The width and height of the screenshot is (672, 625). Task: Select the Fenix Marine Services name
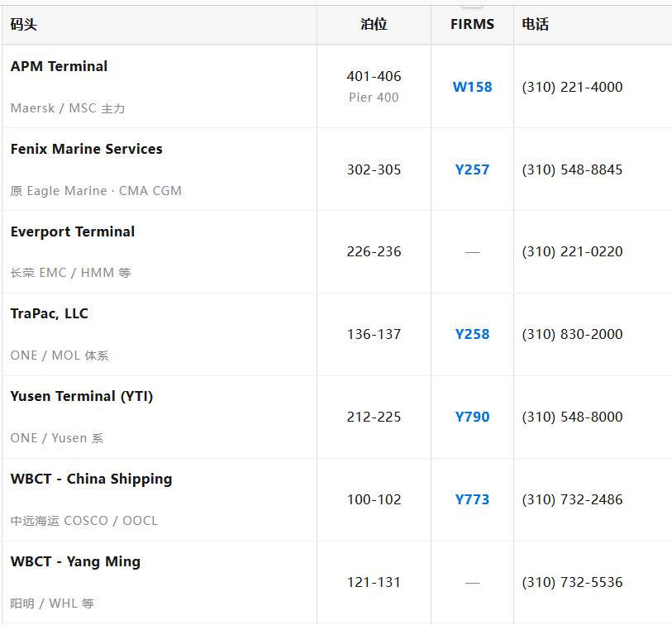(87, 149)
